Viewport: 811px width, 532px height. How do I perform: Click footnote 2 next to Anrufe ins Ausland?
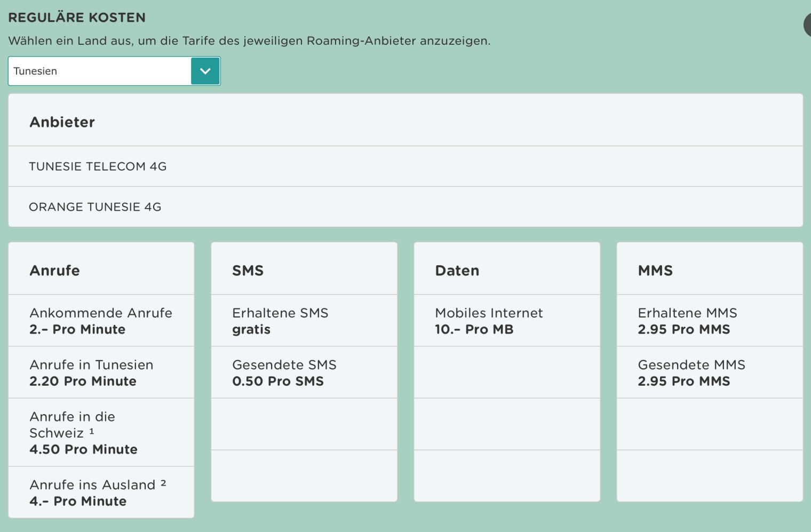[x=163, y=483]
